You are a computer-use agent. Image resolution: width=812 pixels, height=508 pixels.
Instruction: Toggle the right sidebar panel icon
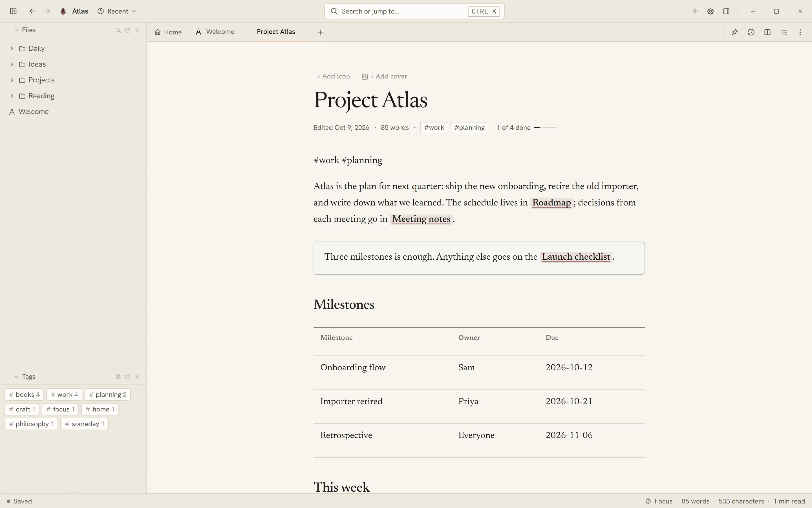[727, 11]
